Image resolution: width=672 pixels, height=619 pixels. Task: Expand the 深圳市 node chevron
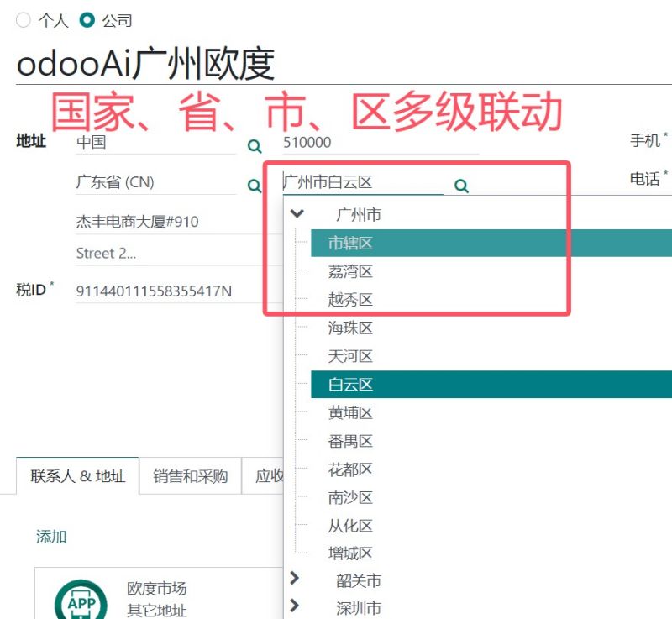coord(295,606)
